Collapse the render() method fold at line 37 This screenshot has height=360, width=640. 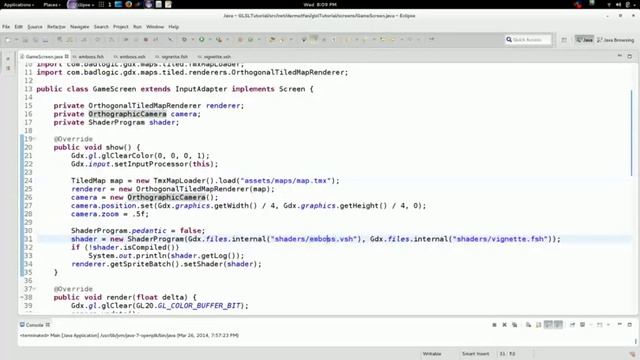pyautogui.click(x=34, y=289)
